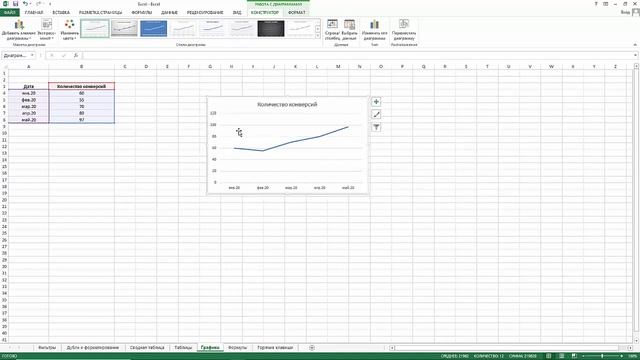Click row header 20
Image resolution: width=640 pixels, height=360 pixels.
(4, 200)
